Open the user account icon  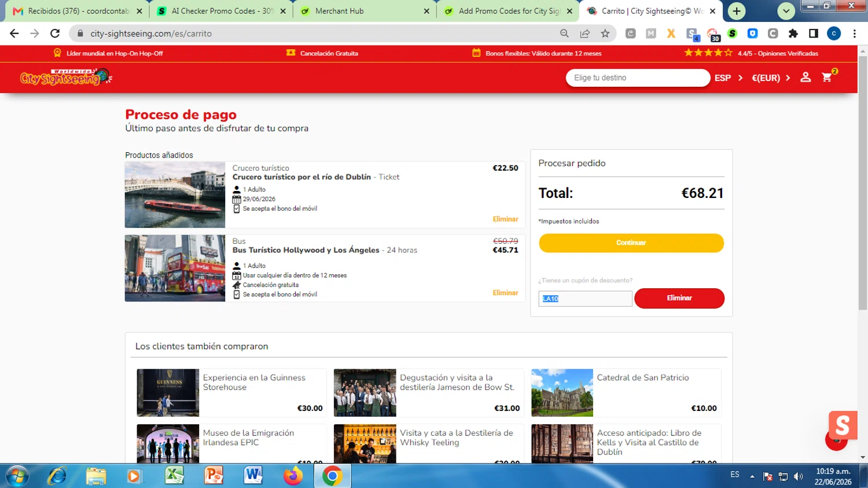pyautogui.click(x=806, y=77)
